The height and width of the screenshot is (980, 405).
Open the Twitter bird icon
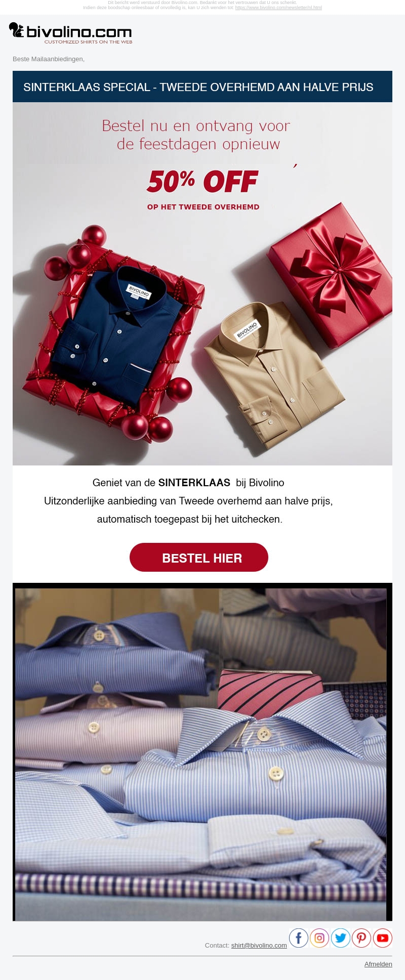[341, 938]
